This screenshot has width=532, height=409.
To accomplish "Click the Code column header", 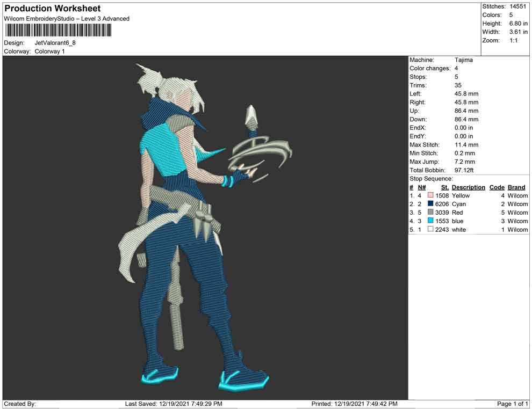I will tap(497, 187).
